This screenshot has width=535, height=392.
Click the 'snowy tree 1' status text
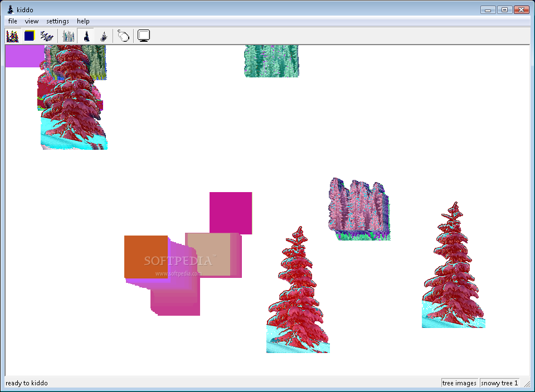tap(499, 383)
